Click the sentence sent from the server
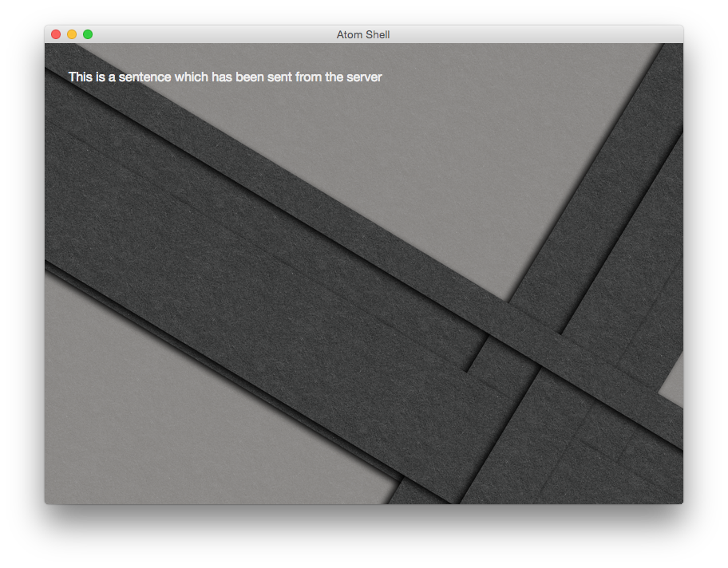The height and width of the screenshot is (568, 728). [x=225, y=77]
